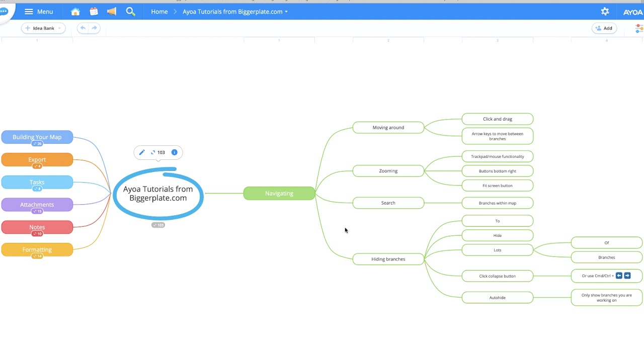Go to the Home dashboard icon
Image resolution: width=644 pixels, height=362 pixels.
coord(75,12)
